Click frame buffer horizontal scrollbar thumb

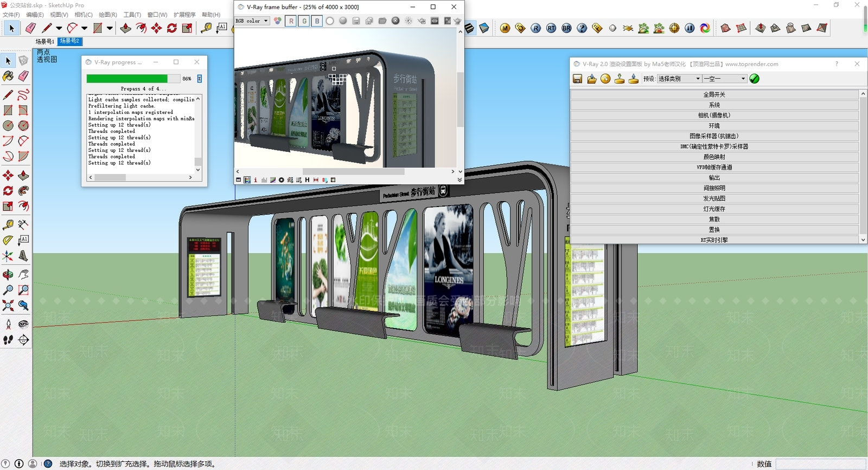[353, 171]
